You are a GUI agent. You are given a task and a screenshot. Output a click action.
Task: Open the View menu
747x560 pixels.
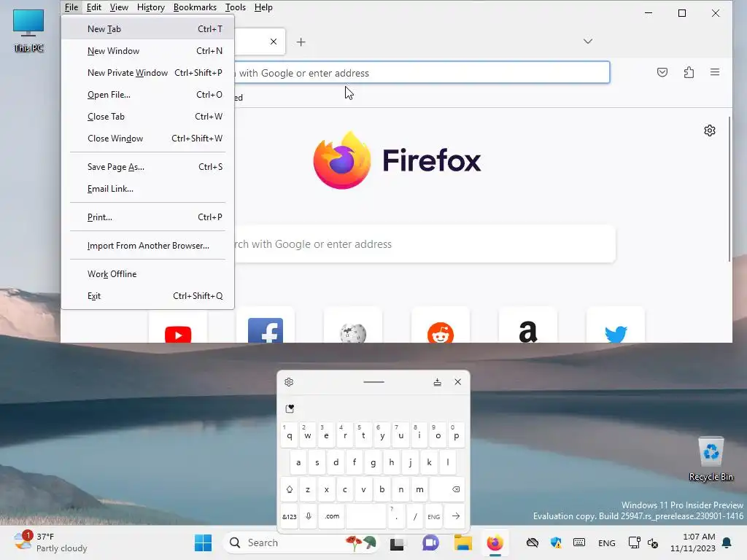(x=119, y=7)
